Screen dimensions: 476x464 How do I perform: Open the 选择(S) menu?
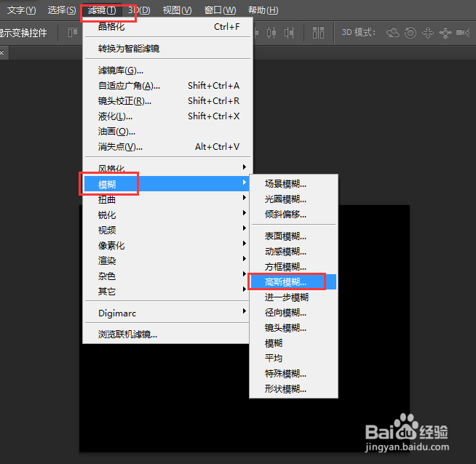(x=62, y=10)
